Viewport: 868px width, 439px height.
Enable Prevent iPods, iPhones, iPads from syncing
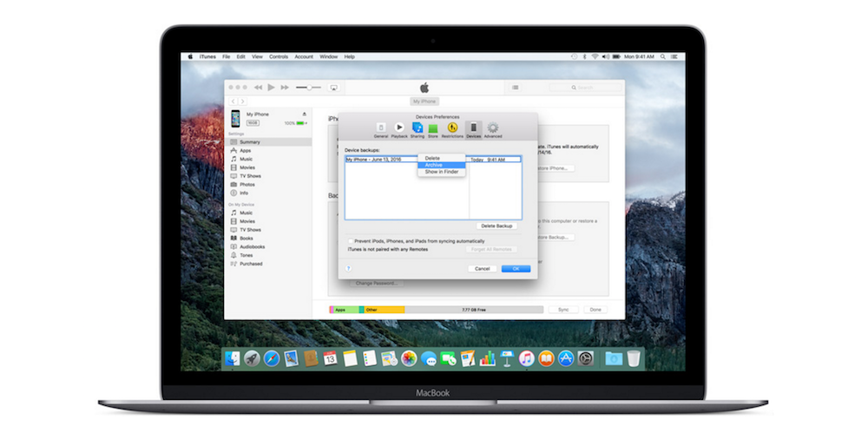pos(351,241)
